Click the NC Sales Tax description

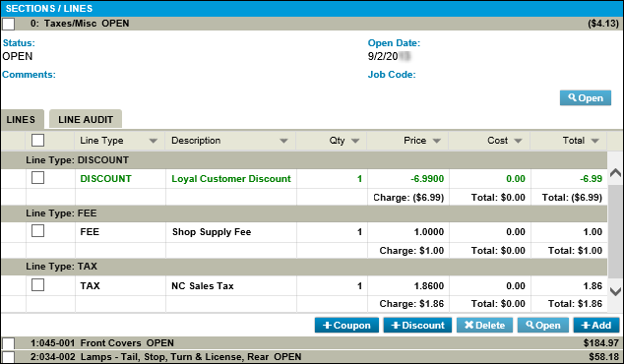click(x=203, y=286)
